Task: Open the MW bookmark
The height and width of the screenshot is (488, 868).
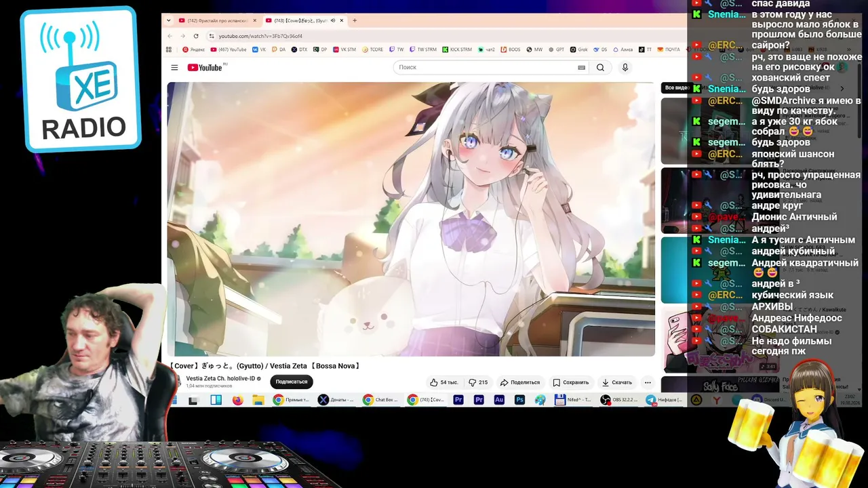Action: (x=534, y=49)
